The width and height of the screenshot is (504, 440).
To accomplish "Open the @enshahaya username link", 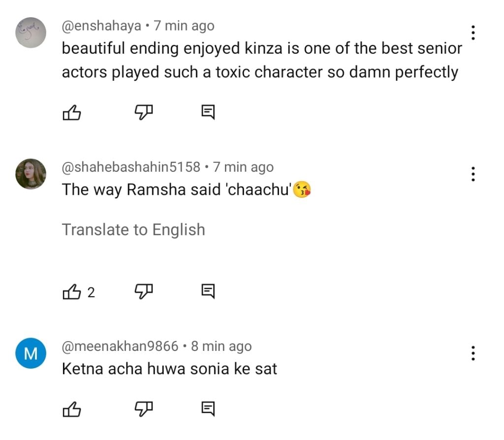I will click(101, 26).
